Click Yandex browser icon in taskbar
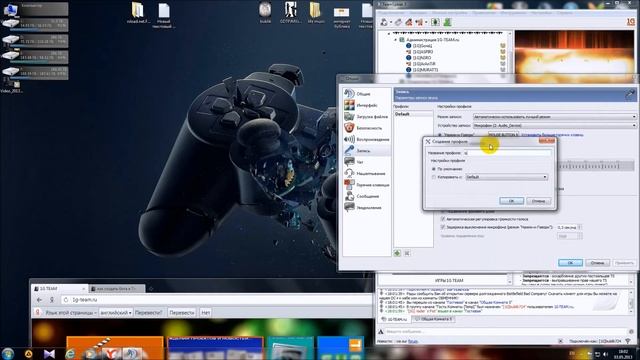This screenshot has width=640, height=360. tap(110, 353)
